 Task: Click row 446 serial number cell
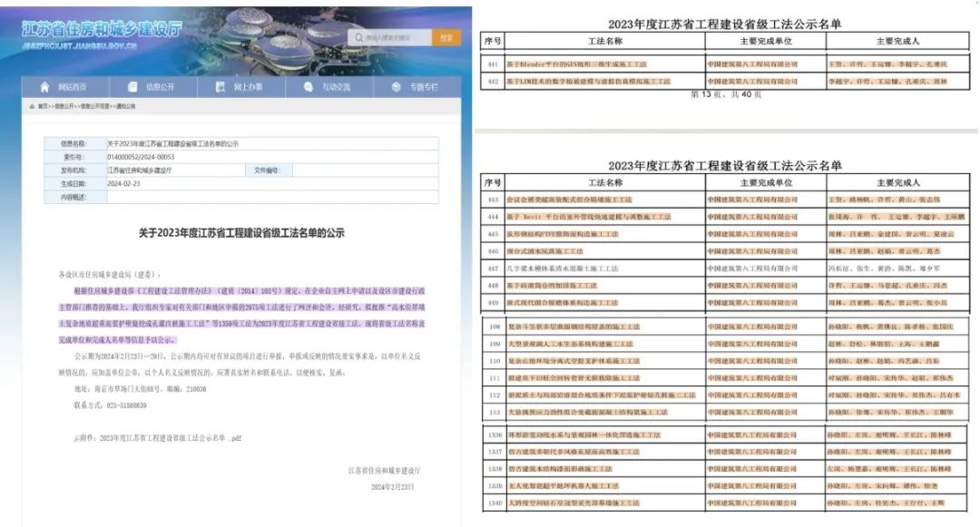coord(493,251)
